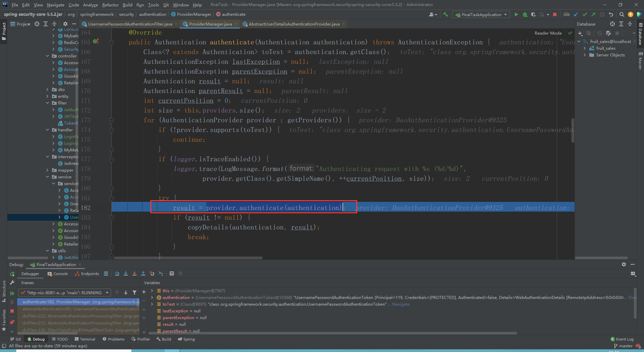The width and height of the screenshot is (644, 352).
Task: Build project with the green hammer icon
Action: click(445, 14)
